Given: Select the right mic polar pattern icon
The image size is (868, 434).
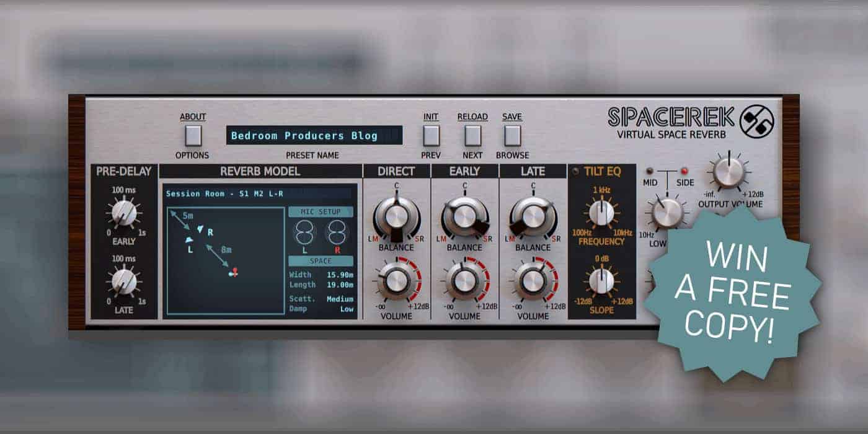Looking at the screenshot, I should click(x=338, y=233).
